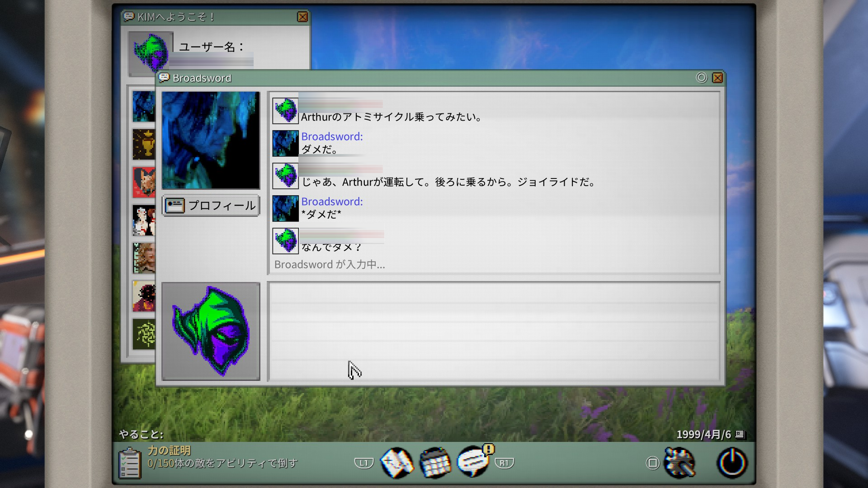Close the Broadsword chat window

point(717,78)
